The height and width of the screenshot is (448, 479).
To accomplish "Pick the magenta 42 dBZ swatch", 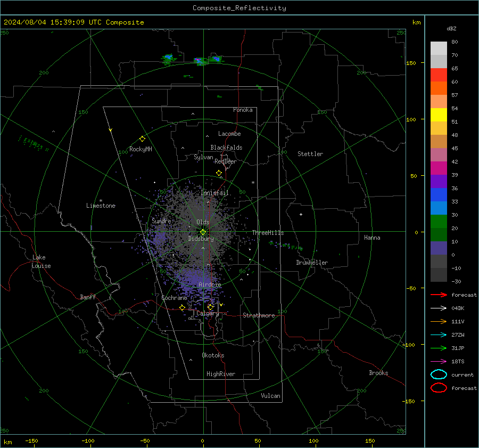I will click(439, 168).
